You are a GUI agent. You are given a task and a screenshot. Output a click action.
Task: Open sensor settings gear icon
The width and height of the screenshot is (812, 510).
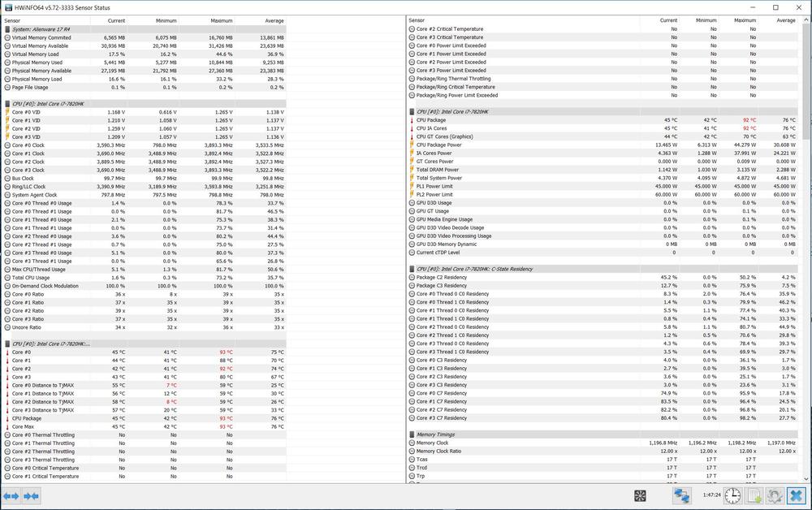[x=775, y=495]
